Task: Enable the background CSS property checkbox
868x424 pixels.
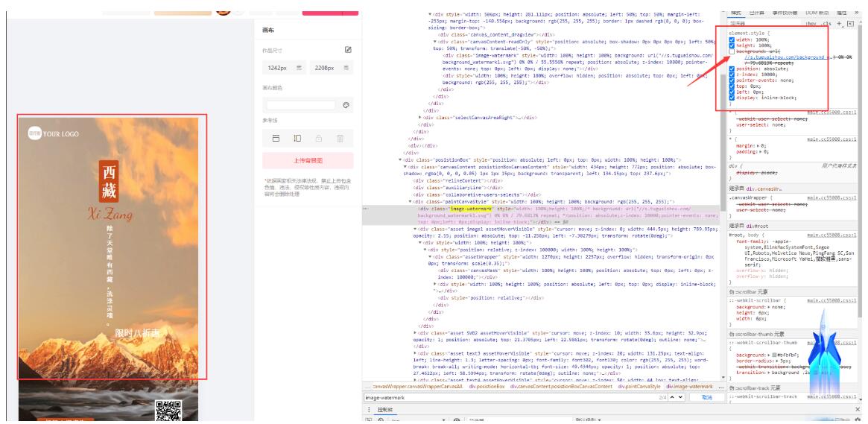Action: [732, 51]
